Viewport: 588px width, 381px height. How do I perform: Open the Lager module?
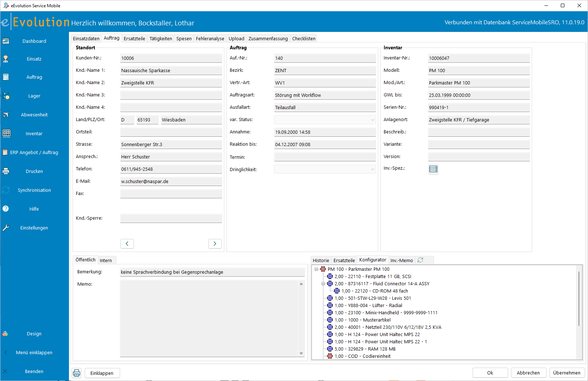34,96
